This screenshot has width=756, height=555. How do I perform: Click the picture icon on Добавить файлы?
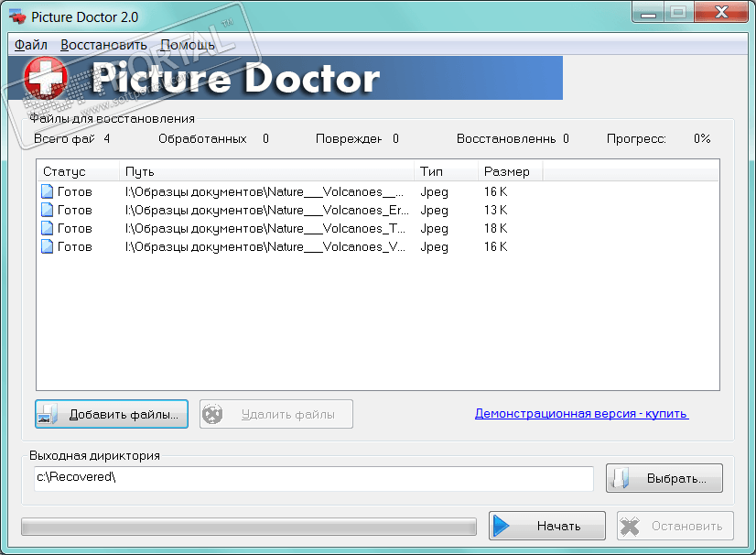point(49,414)
